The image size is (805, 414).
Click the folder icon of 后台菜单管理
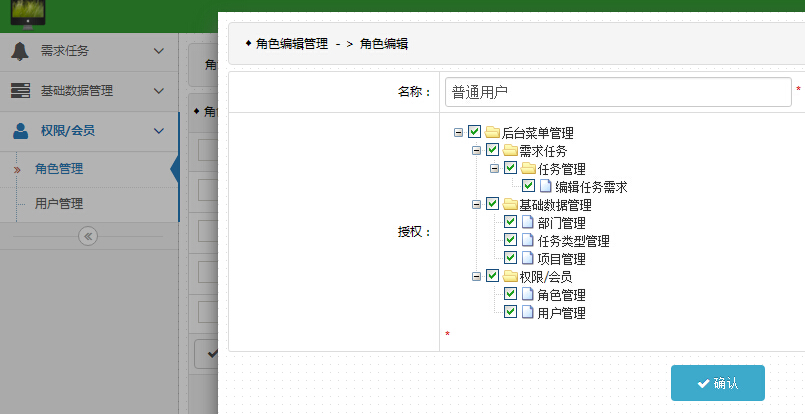492,133
